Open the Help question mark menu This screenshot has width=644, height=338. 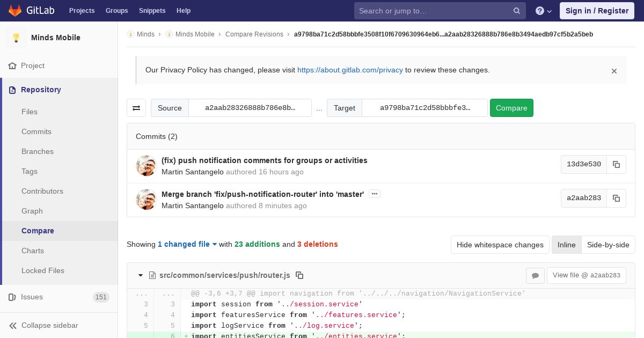tap(544, 11)
